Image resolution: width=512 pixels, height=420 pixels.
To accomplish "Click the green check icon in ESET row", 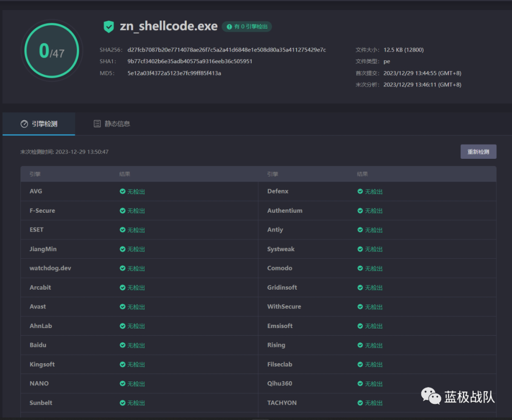I will coord(122,230).
